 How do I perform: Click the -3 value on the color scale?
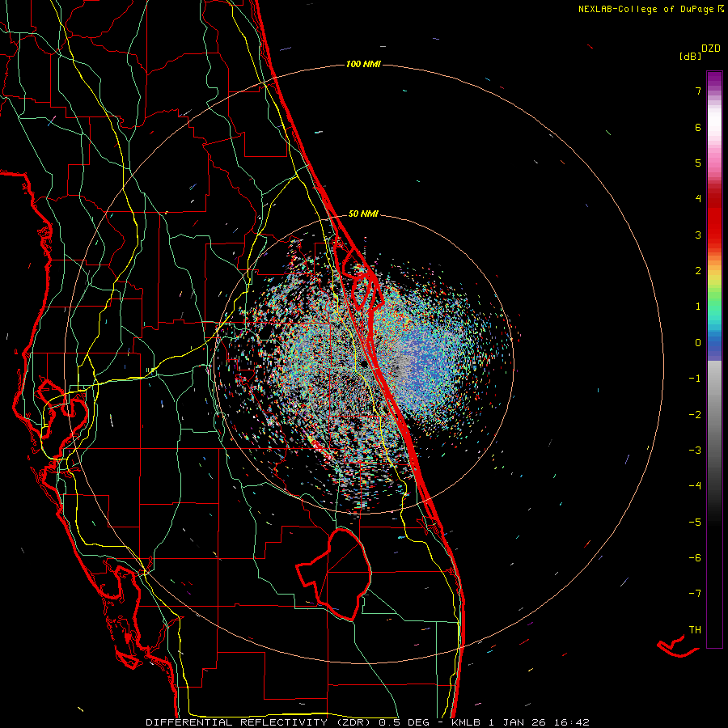695,451
